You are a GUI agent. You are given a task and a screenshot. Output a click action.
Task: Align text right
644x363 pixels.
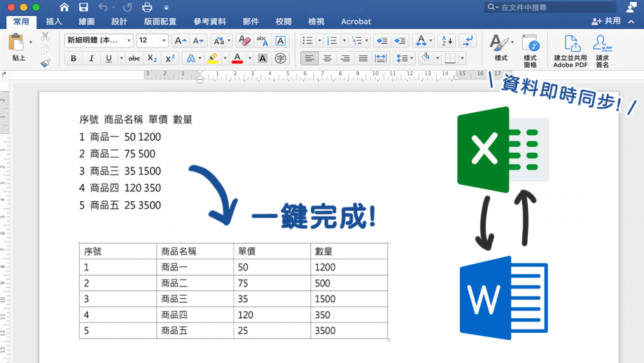(x=345, y=58)
